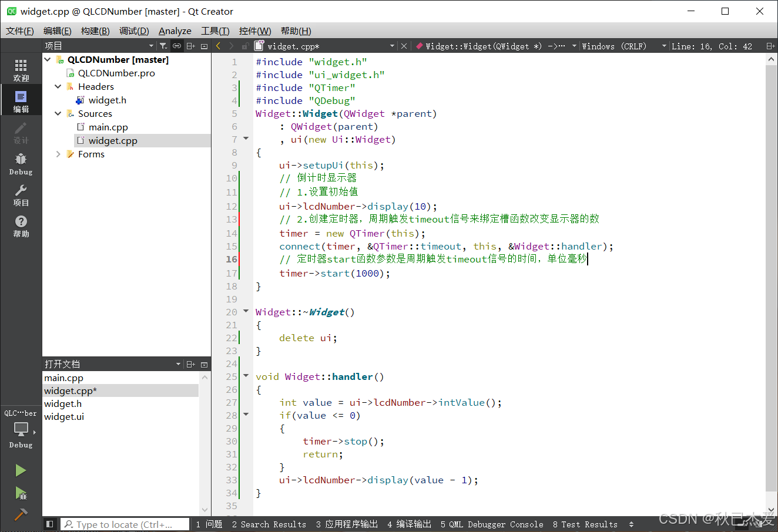Viewport: 778px width, 532px height.
Task: Open main.cpp from open documents list
Action: pyautogui.click(x=63, y=378)
